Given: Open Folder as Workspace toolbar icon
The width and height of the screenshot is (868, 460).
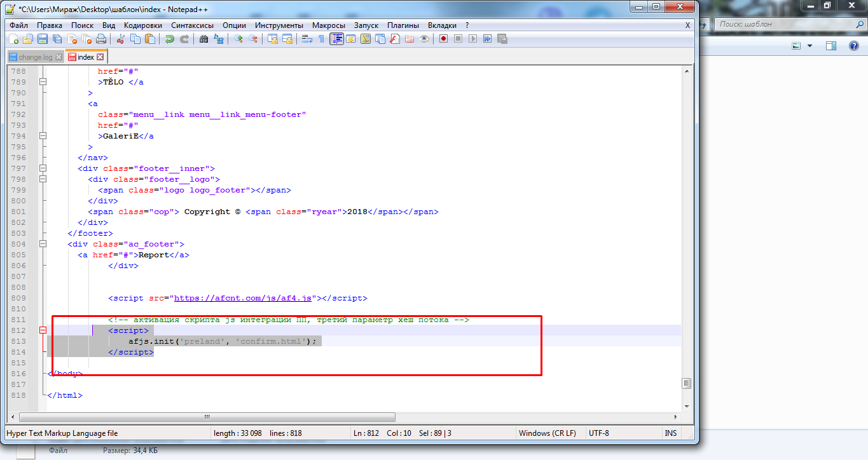Looking at the screenshot, I should 409,39.
